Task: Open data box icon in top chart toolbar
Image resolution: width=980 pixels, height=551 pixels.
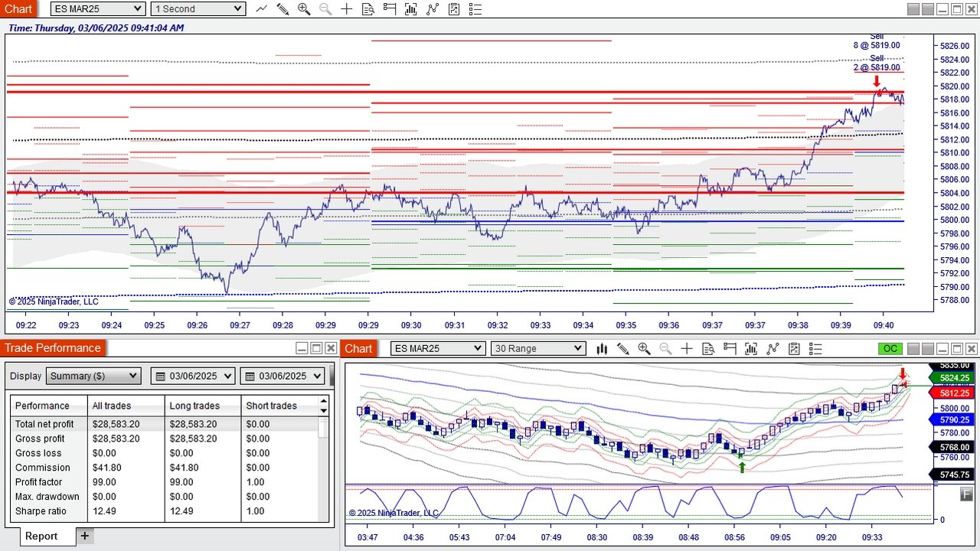Action: 368,9
